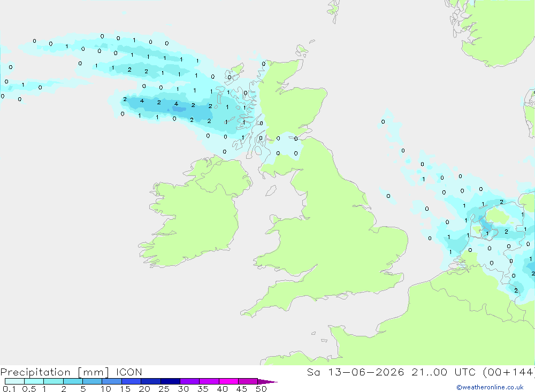Click the legend swatch between 0.5 and 1

[x=34, y=381]
